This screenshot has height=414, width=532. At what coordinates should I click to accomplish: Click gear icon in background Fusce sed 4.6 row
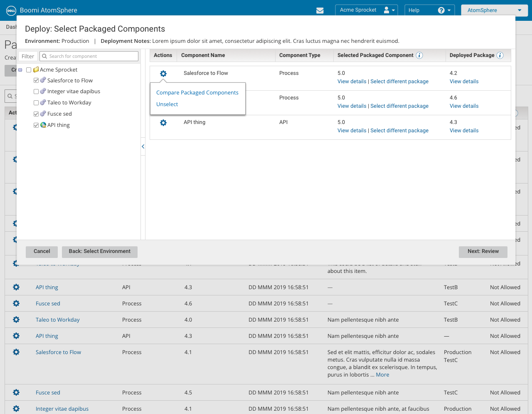tap(16, 303)
